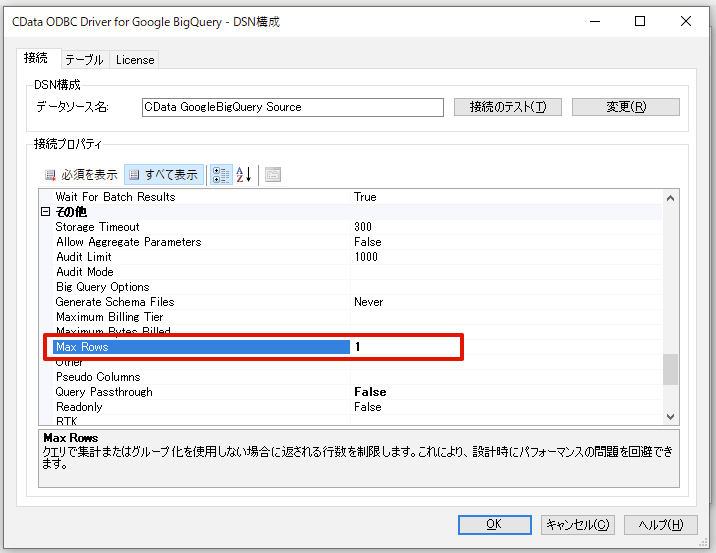Viewport: 716px width, 553px height.
Task: Open the License tab
Action: [x=135, y=59]
